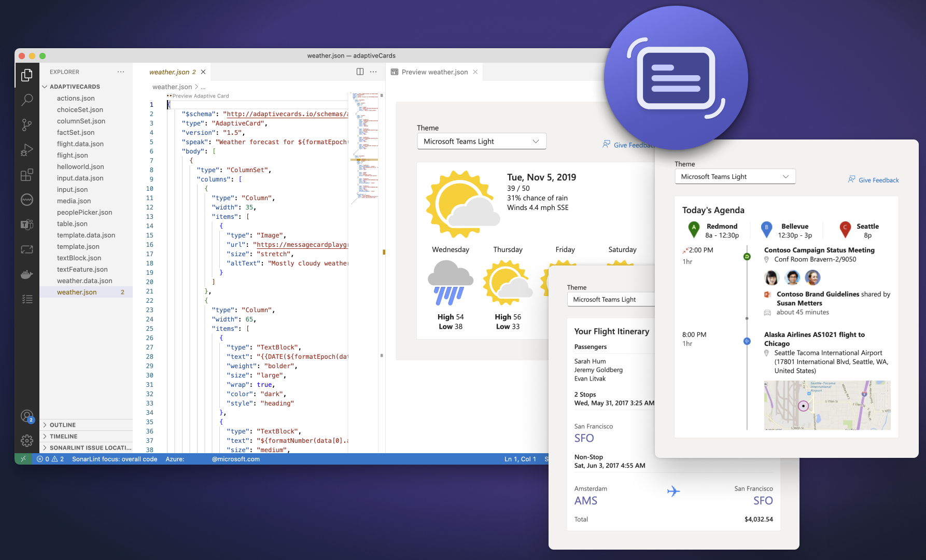926x560 pixels.
Task: Click Ln 1, Col 1 in the status bar
Action: pyautogui.click(x=520, y=459)
